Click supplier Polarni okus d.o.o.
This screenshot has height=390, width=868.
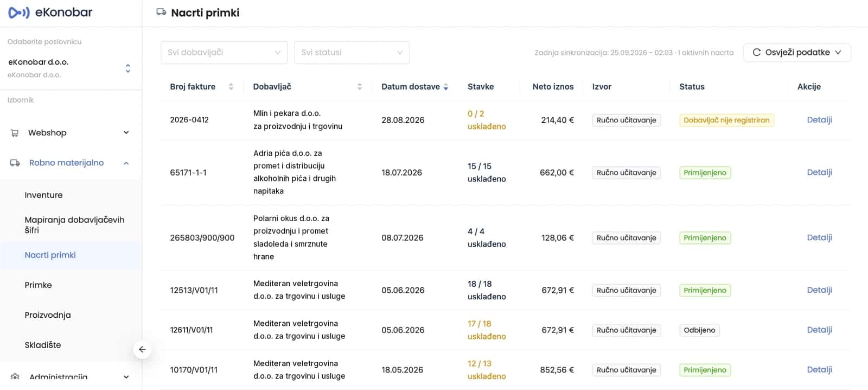click(x=291, y=237)
